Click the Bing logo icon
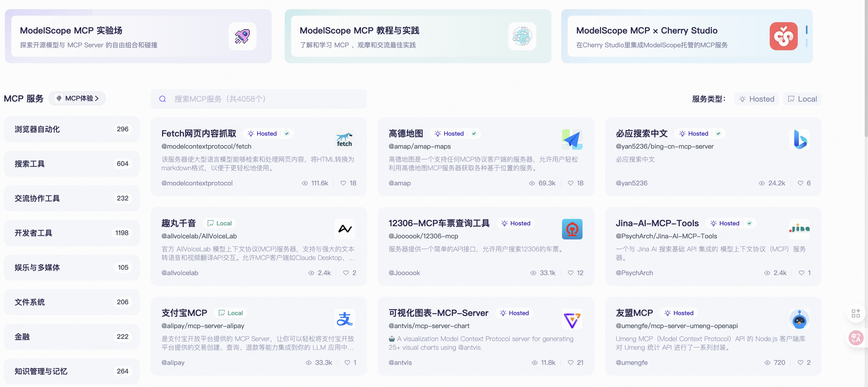 coord(799,139)
